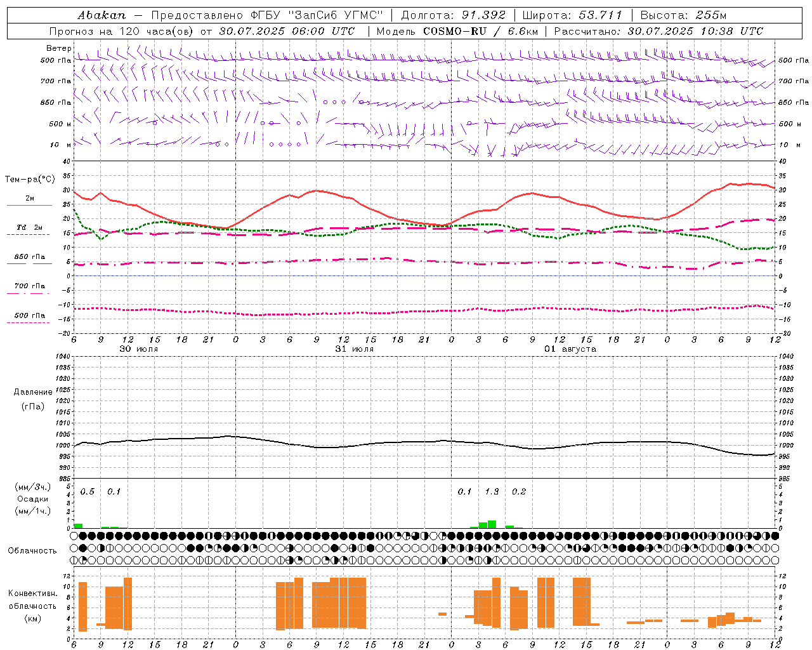Click the forecast start '30.07.2025 06:00 UTC'
812x650 pixels.
[287, 31]
